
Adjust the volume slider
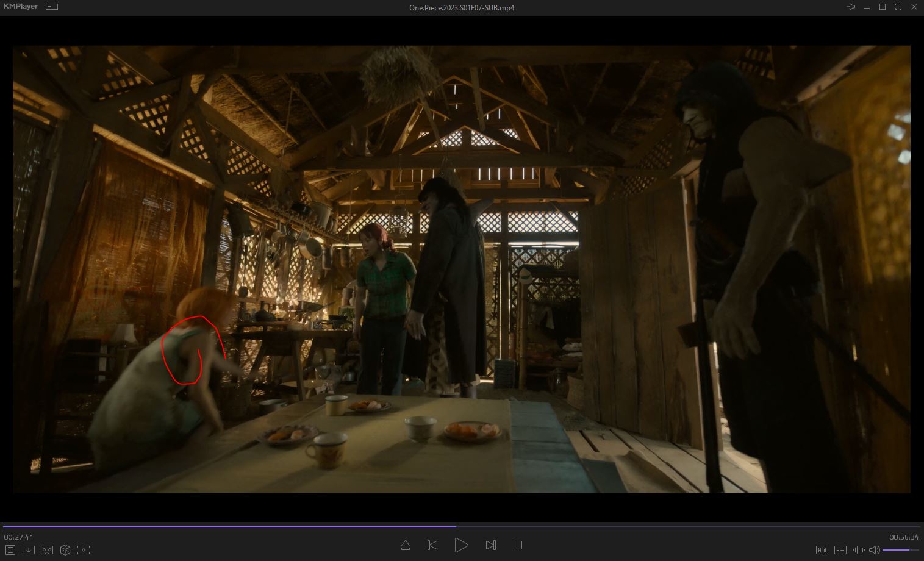(900, 550)
